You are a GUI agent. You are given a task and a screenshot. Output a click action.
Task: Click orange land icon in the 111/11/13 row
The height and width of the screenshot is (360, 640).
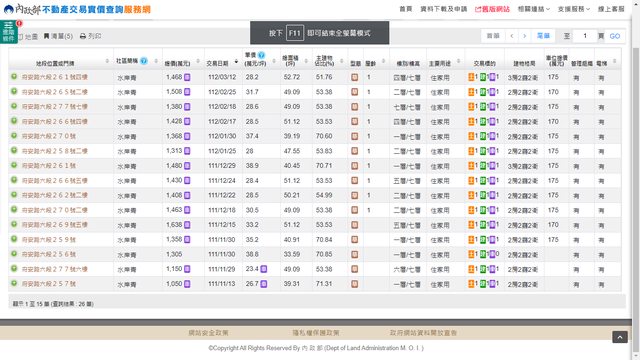point(471,284)
